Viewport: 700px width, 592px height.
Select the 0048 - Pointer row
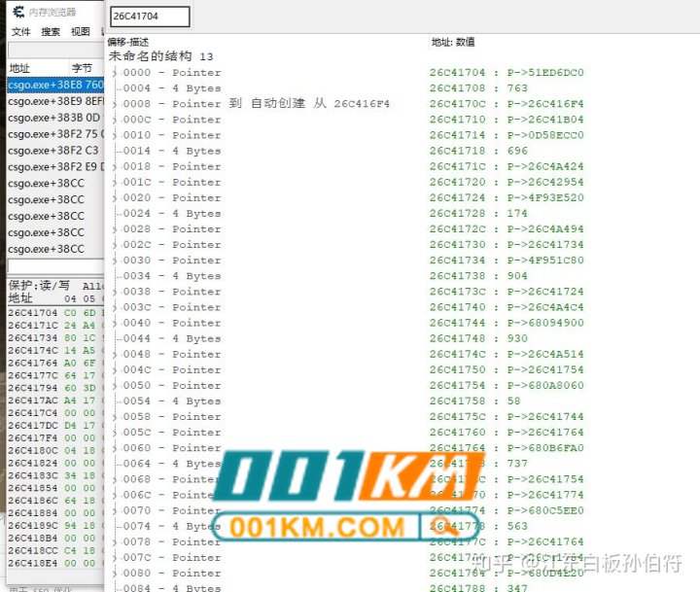(172, 354)
